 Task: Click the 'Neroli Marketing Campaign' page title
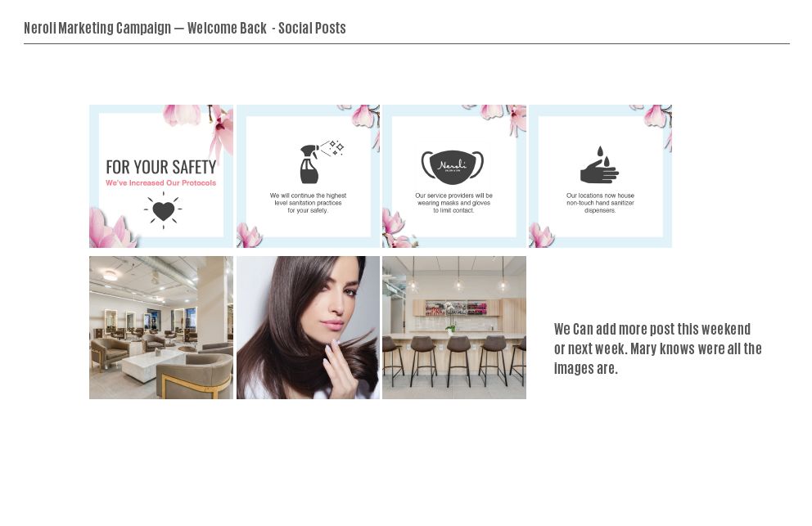185,28
